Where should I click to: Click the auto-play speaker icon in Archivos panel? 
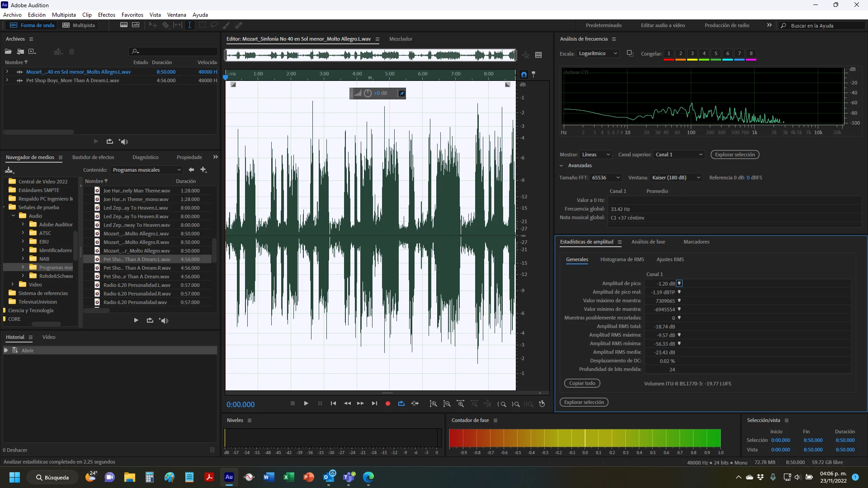(123, 141)
